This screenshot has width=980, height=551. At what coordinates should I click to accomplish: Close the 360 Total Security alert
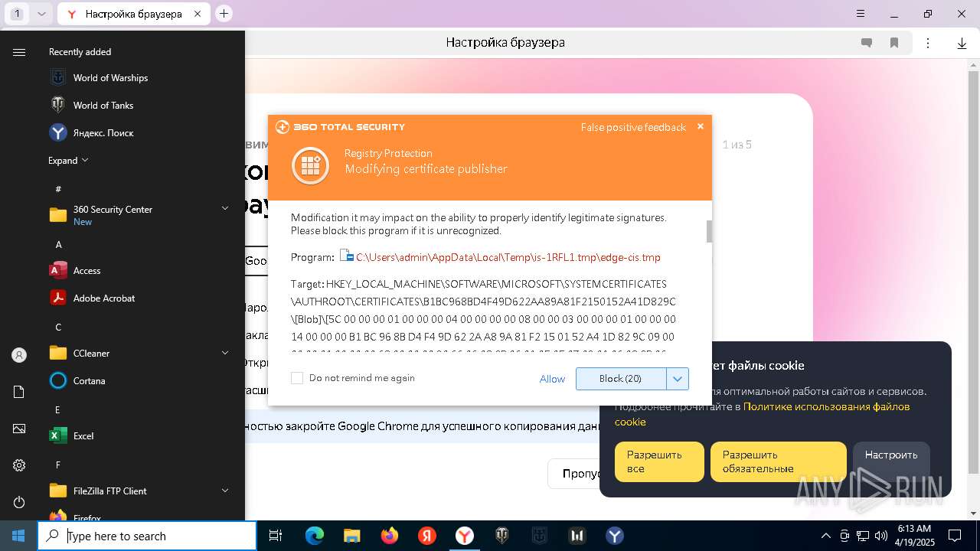700,126
